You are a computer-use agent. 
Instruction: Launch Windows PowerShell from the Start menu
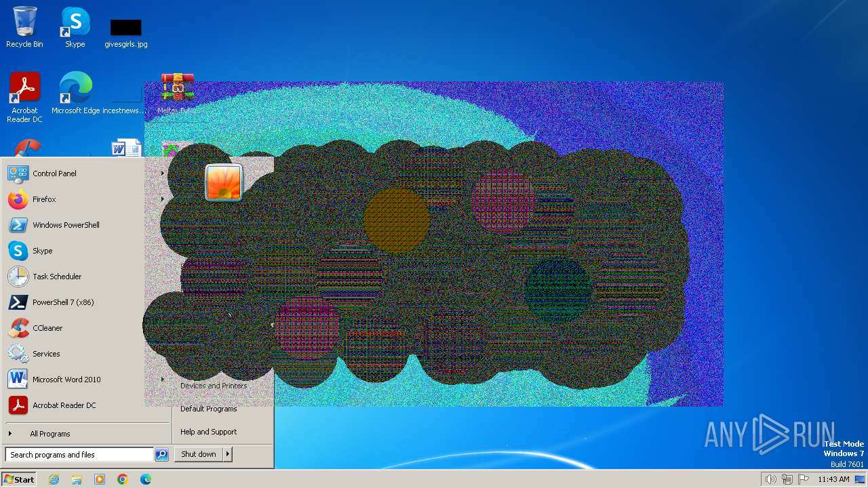click(x=86, y=225)
